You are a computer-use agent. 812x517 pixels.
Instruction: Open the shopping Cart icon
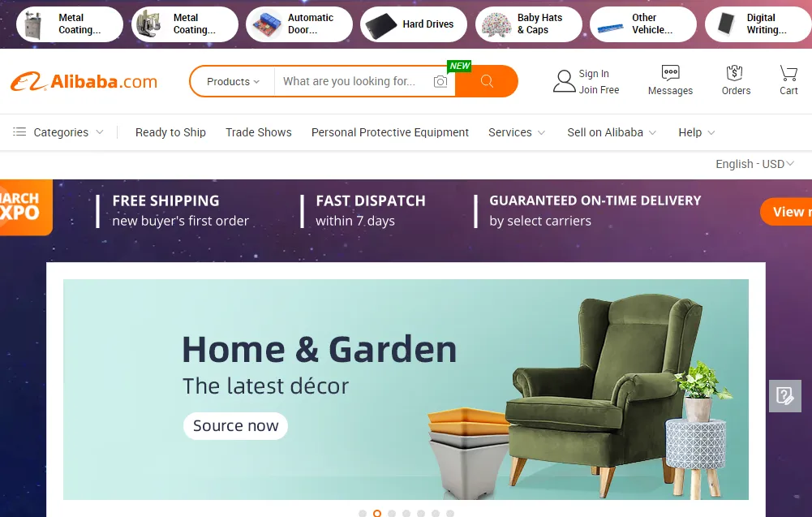(788, 72)
